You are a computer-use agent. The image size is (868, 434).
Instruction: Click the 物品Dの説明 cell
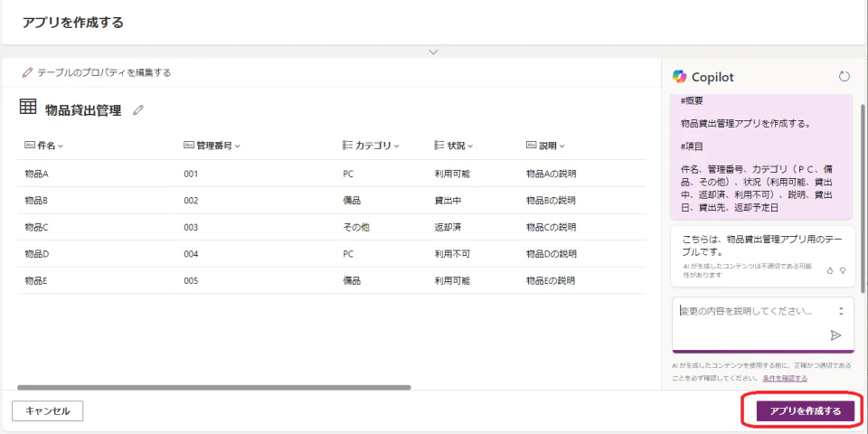click(552, 253)
